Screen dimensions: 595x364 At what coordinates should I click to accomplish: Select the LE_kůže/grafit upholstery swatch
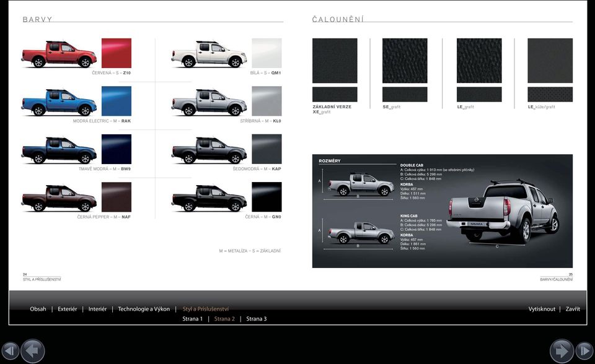(550, 61)
